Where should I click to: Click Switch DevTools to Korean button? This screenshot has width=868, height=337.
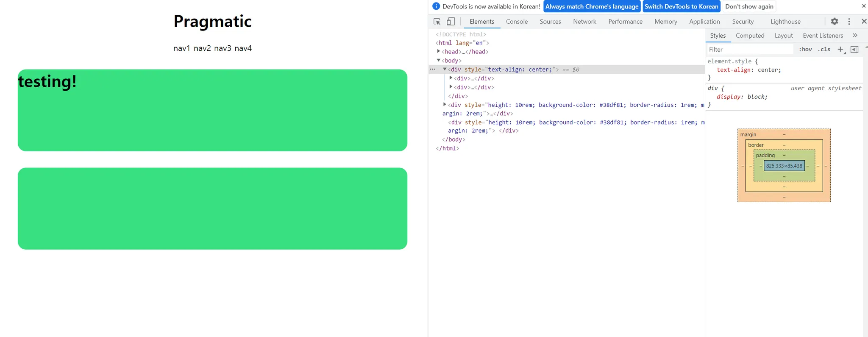point(682,6)
